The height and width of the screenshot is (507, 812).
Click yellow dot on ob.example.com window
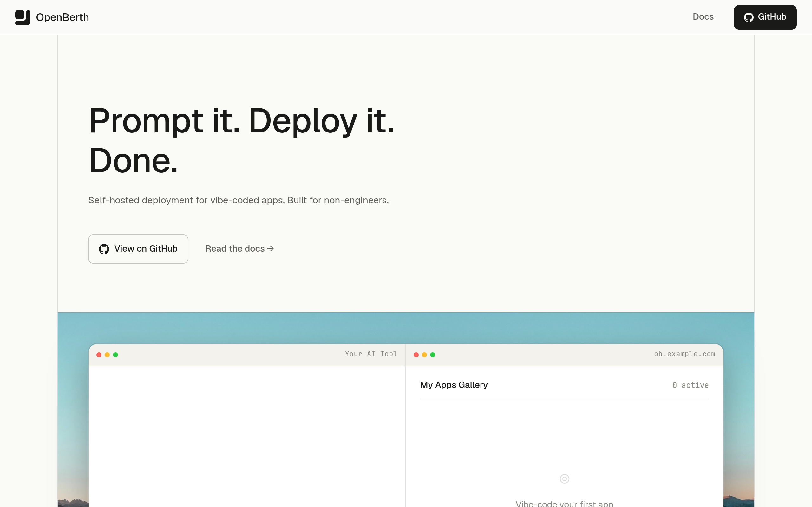(424, 355)
